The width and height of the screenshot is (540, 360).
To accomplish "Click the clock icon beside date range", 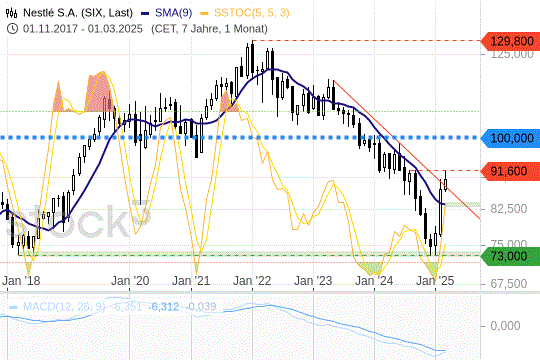I will click(12, 29).
